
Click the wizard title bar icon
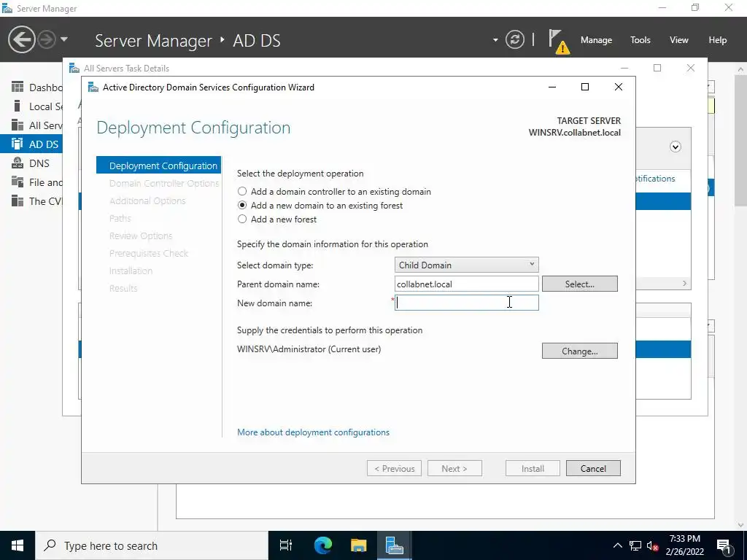[x=93, y=87]
